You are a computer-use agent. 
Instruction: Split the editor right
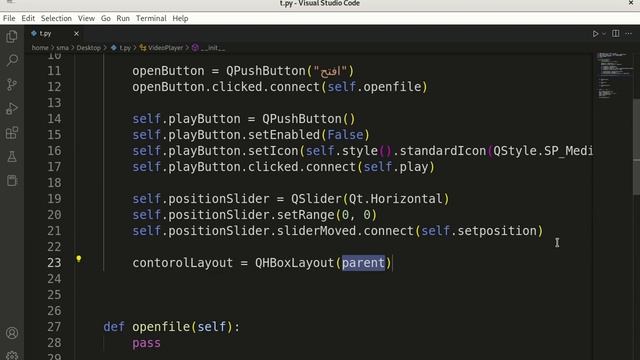[616, 33]
